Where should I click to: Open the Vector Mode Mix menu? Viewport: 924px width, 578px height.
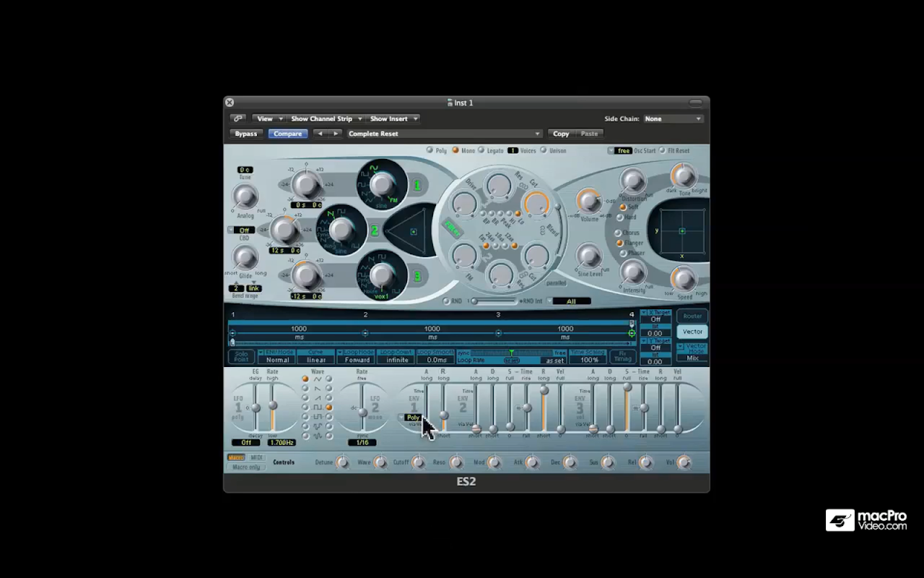tap(692, 353)
